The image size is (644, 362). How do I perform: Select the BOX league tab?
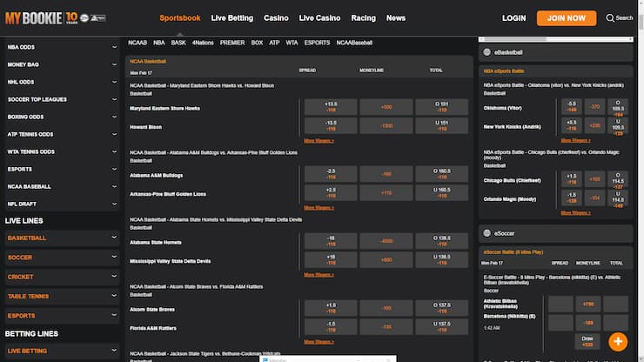coord(257,43)
